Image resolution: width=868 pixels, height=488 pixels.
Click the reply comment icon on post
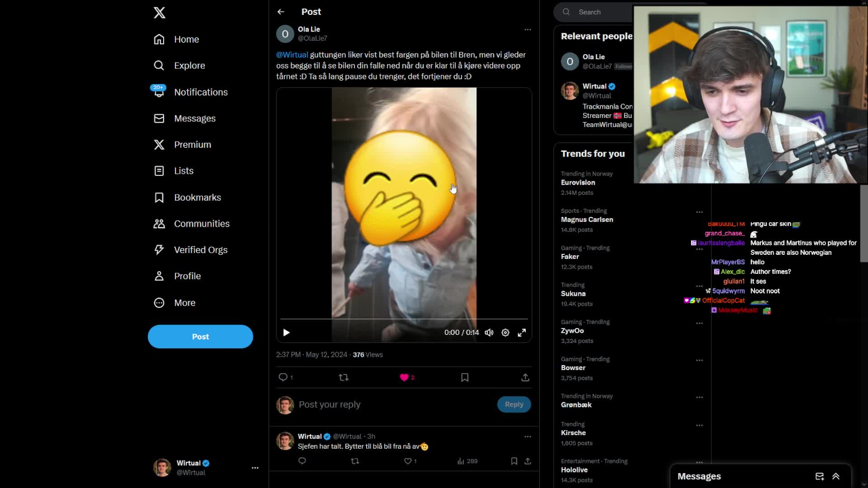285,377
